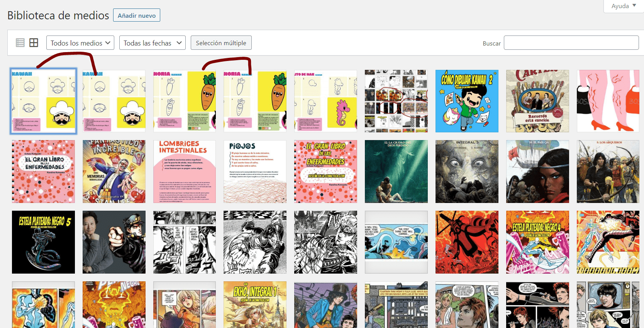Focus the Buscar search field
This screenshot has width=644, height=328.
pos(571,43)
